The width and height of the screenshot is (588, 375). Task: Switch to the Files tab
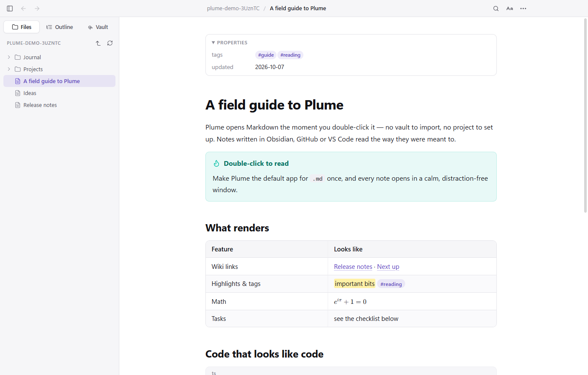(x=22, y=27)
